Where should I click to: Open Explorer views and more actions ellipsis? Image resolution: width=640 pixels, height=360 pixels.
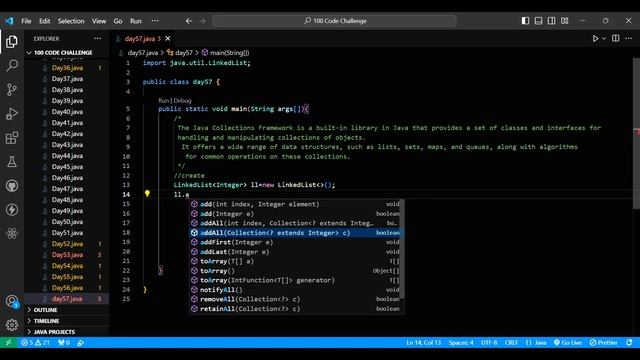point(97,38)
